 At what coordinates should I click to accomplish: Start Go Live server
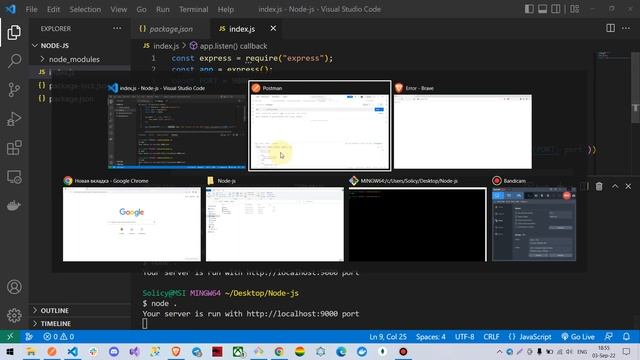point(578,337)
